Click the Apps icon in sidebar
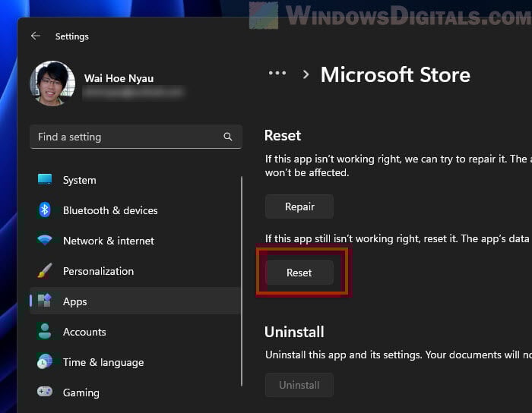 click(44, 301)
